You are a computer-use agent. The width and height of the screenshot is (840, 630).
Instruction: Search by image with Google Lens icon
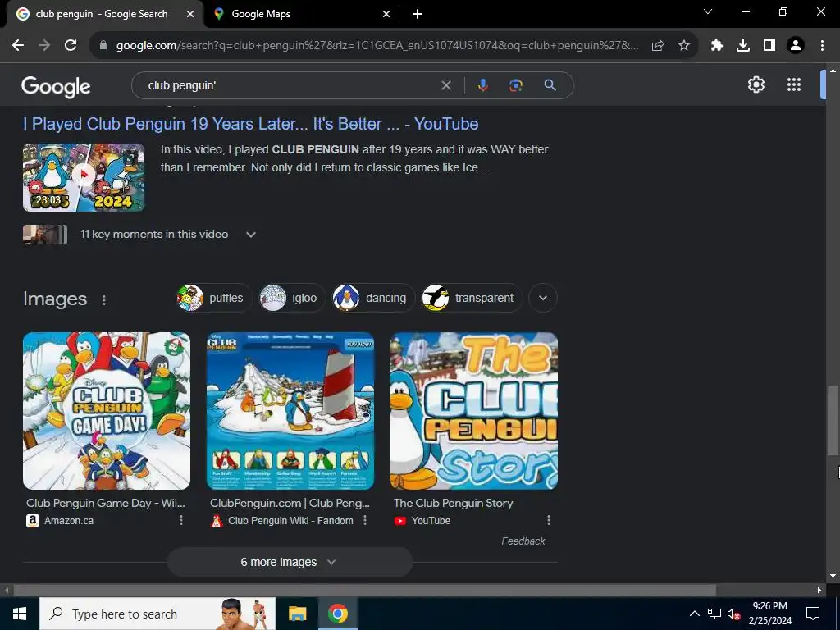(x=516, y=85)
